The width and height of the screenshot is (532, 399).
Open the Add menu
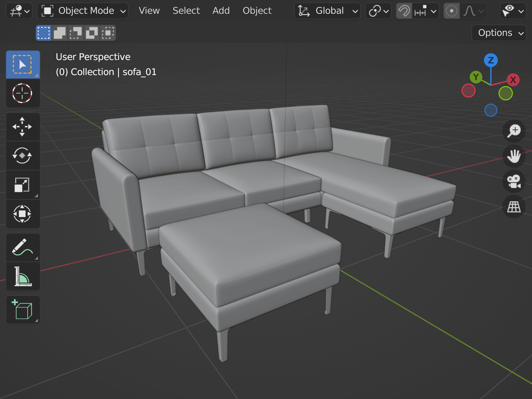click(x=221, y=11)
